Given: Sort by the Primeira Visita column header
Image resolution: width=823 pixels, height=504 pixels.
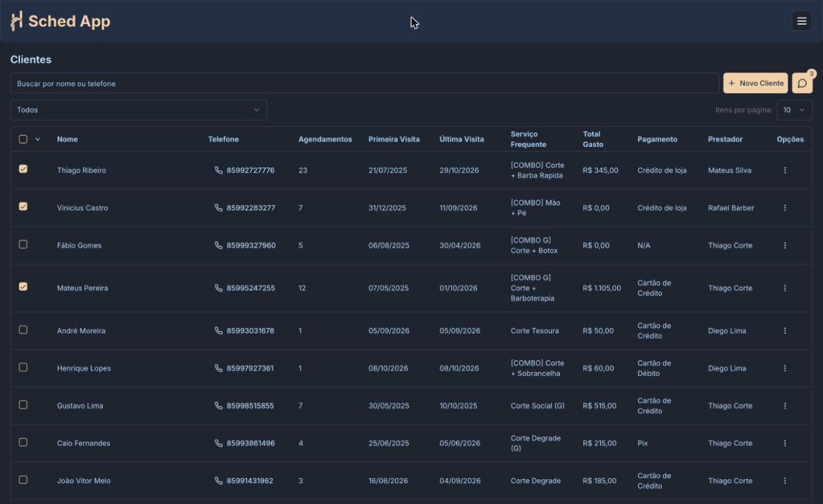Looking at the screenshot, I should coord(394,139).
